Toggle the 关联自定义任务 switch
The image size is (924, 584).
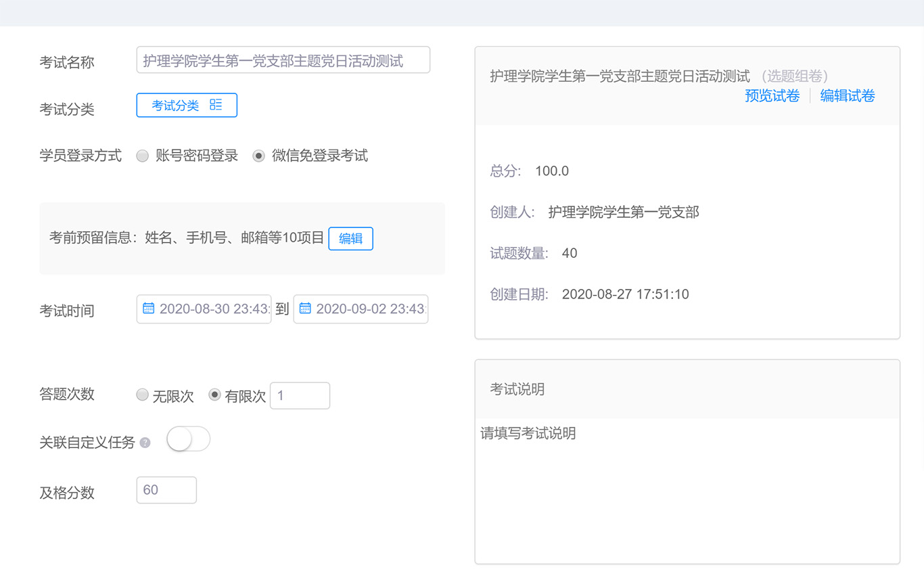[x=188, y=439]
